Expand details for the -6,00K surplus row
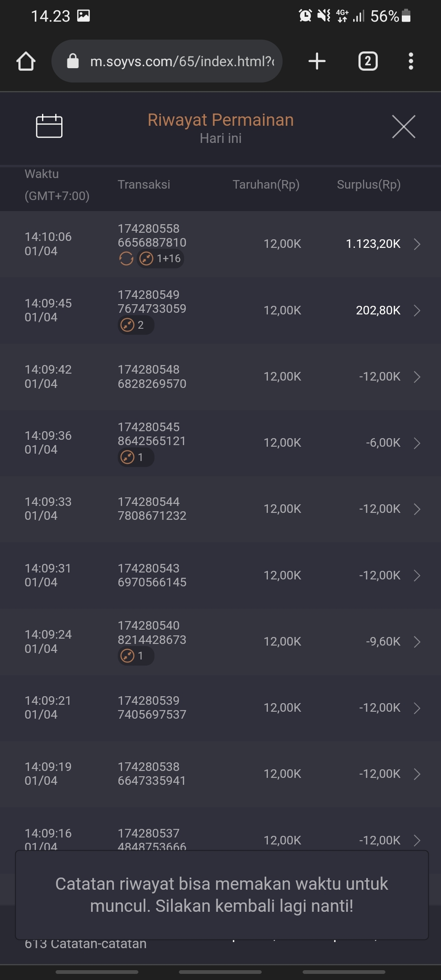The height and width of the screenshot is (980, 441). tap(417, 443)
